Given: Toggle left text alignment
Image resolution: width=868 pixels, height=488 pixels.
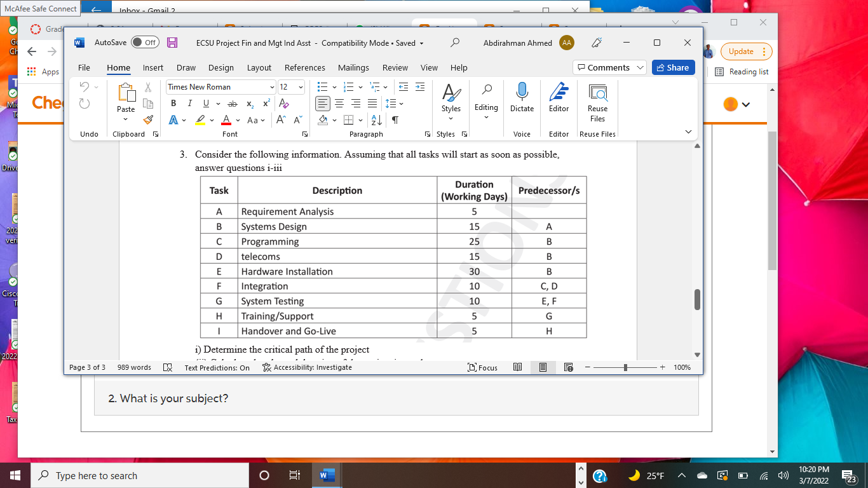Looking at the screenshot, I should tap(323, 104).
